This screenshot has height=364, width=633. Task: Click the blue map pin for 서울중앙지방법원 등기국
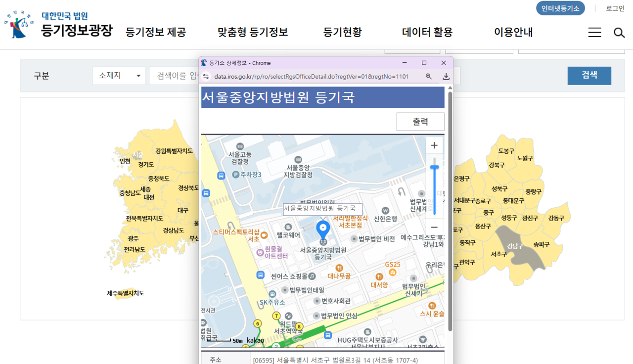point(323,228)
